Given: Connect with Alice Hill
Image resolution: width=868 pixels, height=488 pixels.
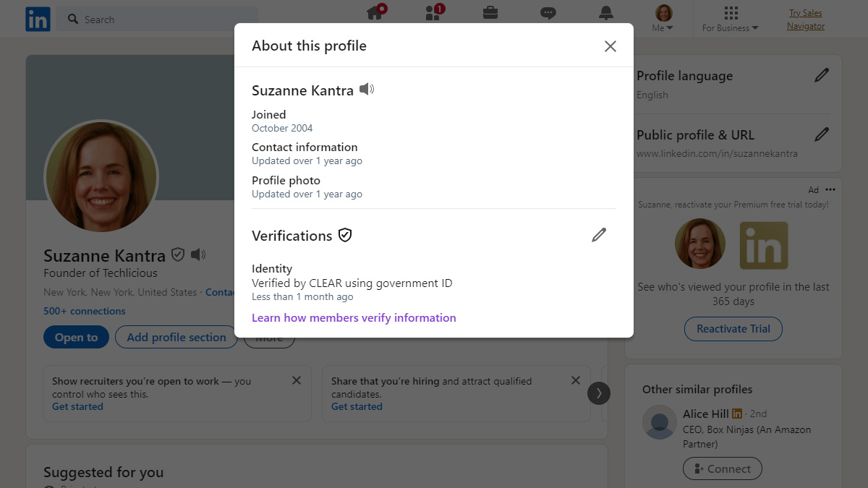Looking at the screenshot, I should 722,468.
